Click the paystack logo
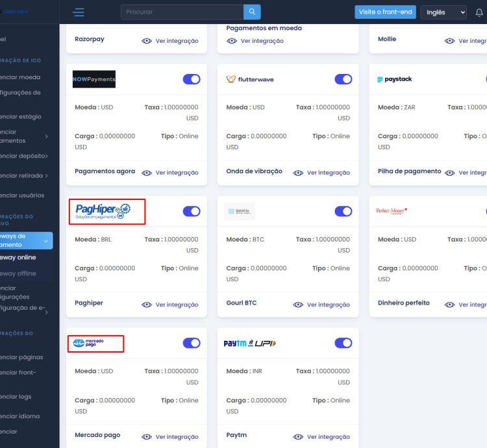The height and width of the screenshot is (448, 487). click(x=394, y=79)
